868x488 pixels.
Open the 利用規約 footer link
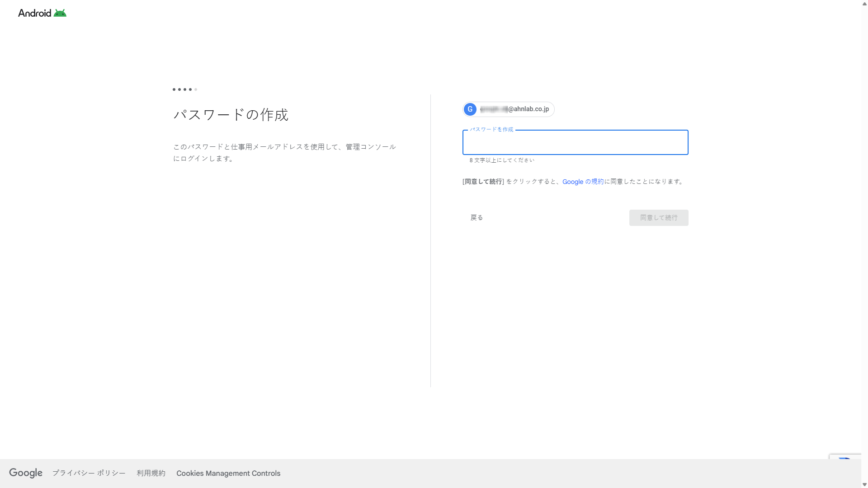151,473
